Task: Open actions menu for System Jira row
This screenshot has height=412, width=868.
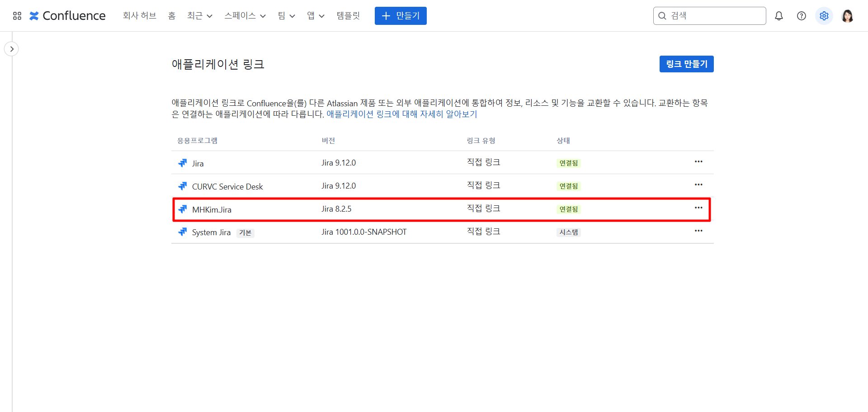Action: pos(698,231)
